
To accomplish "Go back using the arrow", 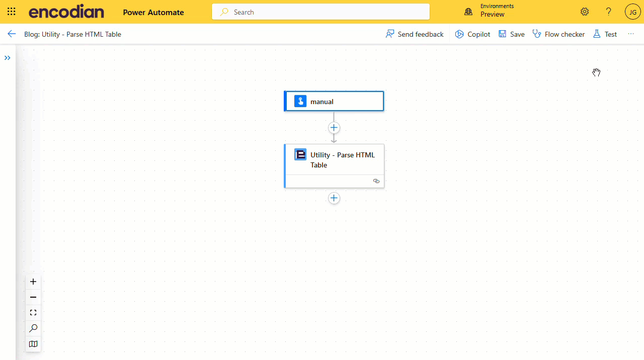I will (x=12, y=34).
